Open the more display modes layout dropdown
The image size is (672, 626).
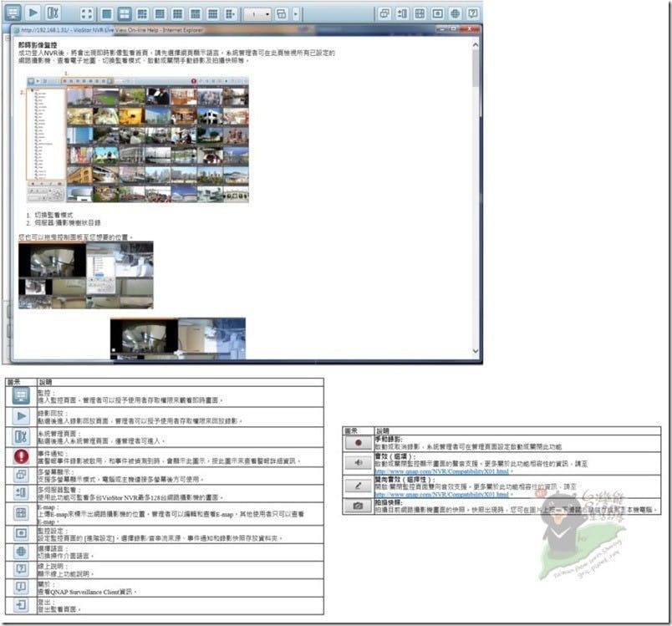pyautogui.click(x=230, y=14)
